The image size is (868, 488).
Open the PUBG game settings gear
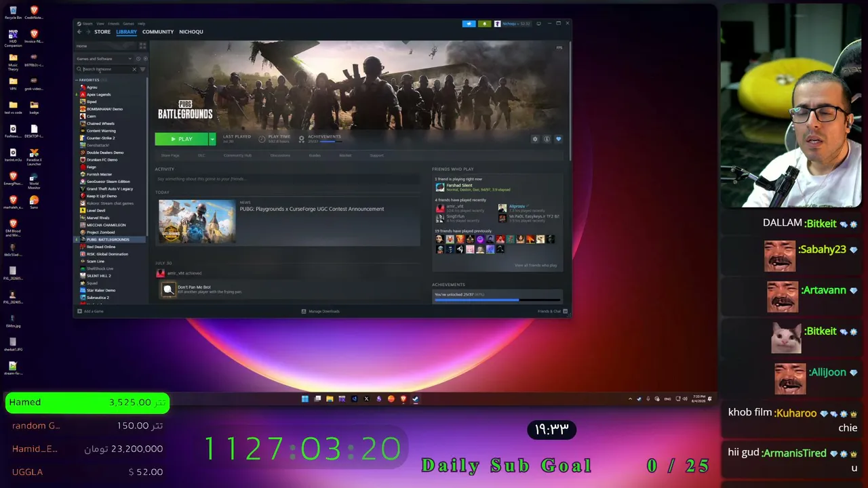(x=535, y=139)
